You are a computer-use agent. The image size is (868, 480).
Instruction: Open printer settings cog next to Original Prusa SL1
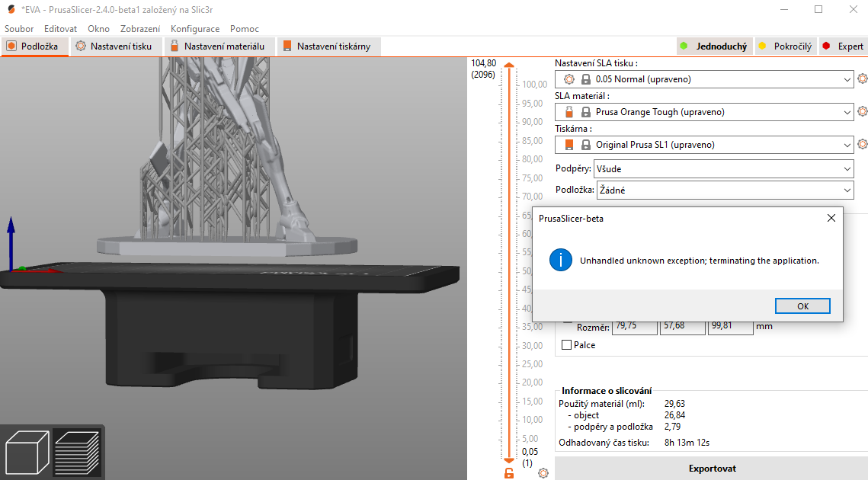tap(862, 144)
